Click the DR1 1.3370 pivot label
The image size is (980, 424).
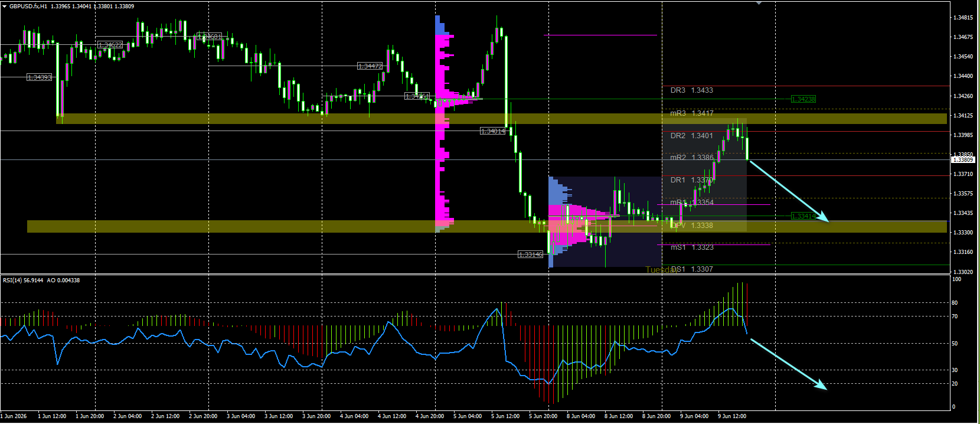click(x=691, y=180)
